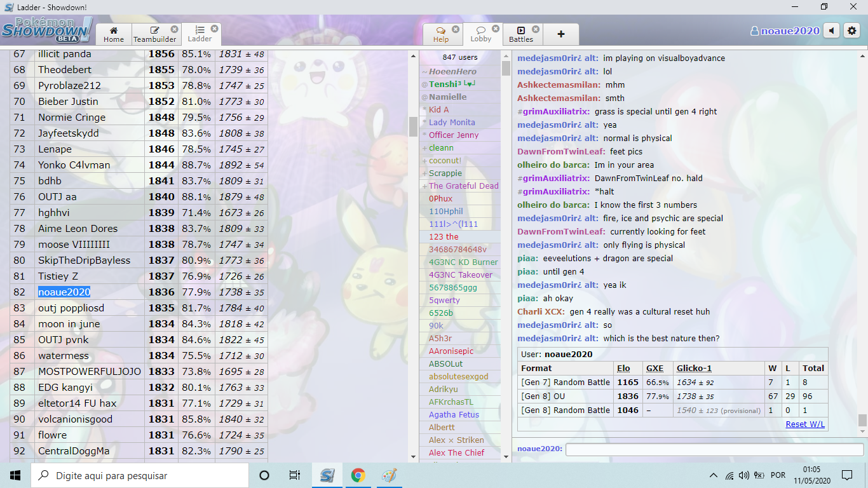This screenshot has width=868, height=488.
Task: Open Google Chrome from the taskbar
Action: tap(358, 475)
